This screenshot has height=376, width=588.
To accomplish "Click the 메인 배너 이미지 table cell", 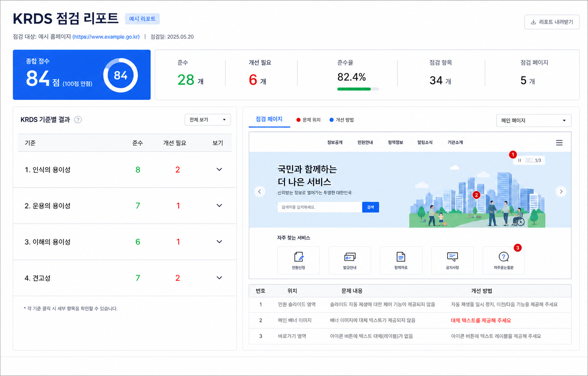I will (x=295, y=321).
